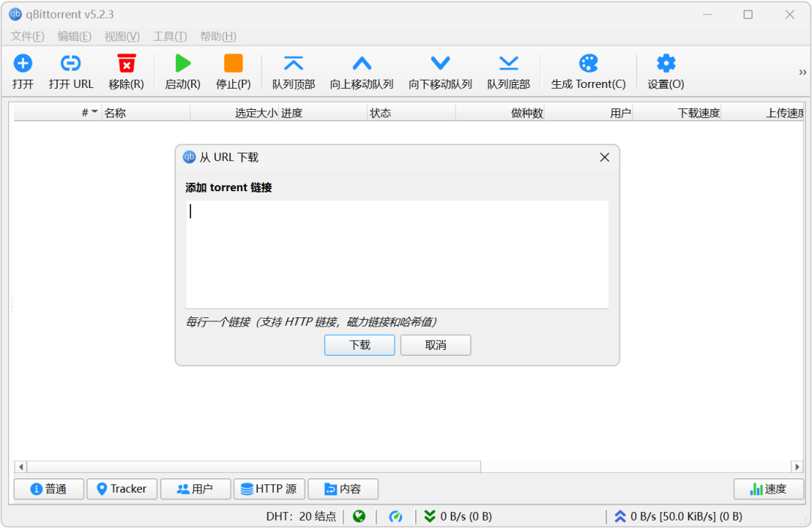
Task: Switch to the HTTP 源 tab
Action: coord(269,489)
